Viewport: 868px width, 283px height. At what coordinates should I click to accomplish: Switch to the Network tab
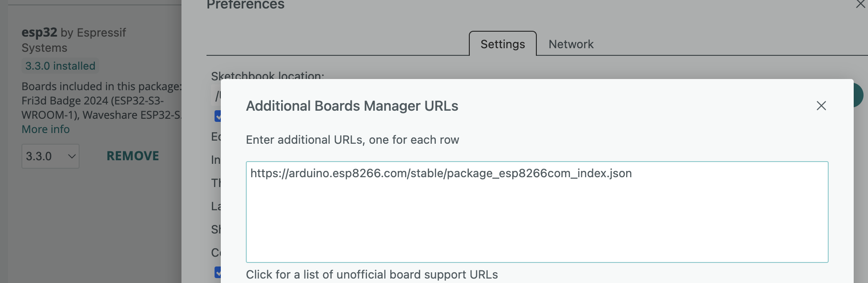coord(570,44)
